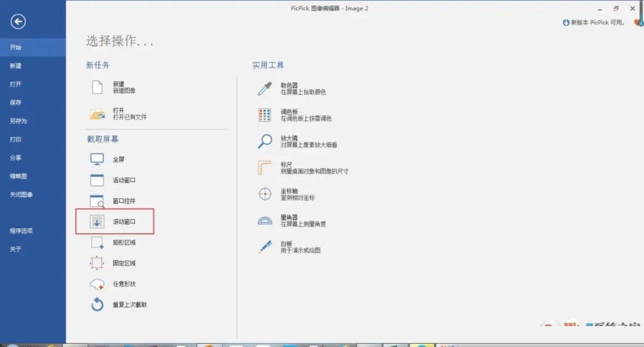This screenshot has height=347, width=644.
Task: Click the Pixel ruler icon
Action: click(x=265, y=168)
